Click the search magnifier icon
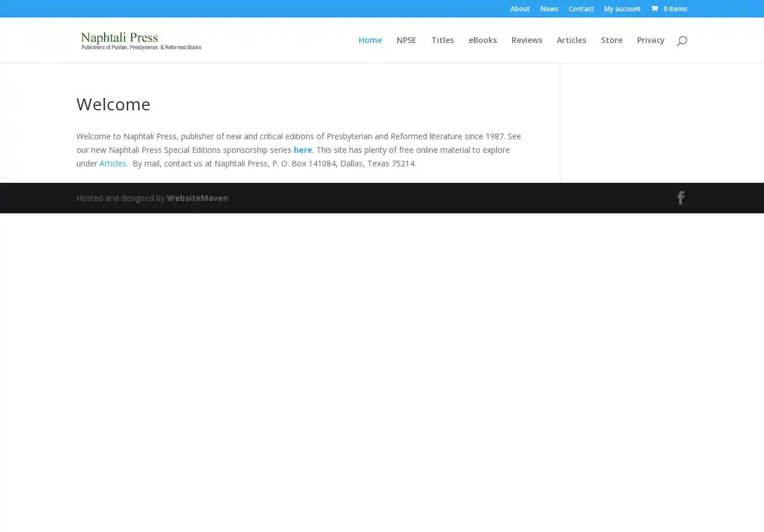 (x=681, y=40)
